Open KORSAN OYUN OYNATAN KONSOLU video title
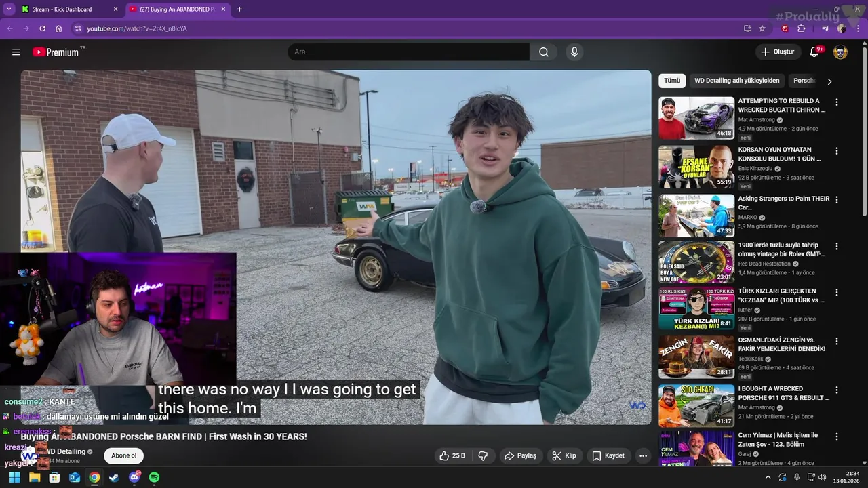The width and height of the screenshot is (868, 488). click(780, 155)
